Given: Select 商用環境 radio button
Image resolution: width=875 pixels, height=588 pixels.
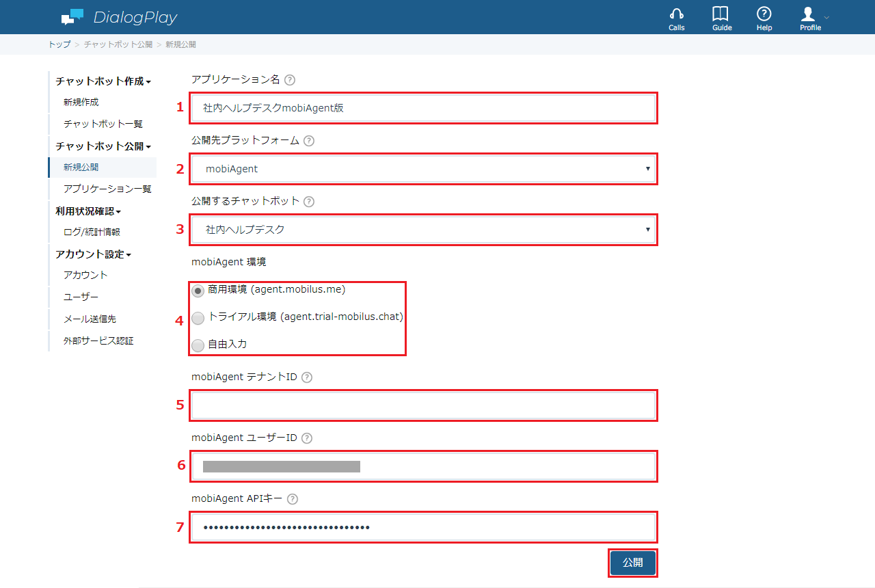Looking at the screenshot, I should [198, 291].
